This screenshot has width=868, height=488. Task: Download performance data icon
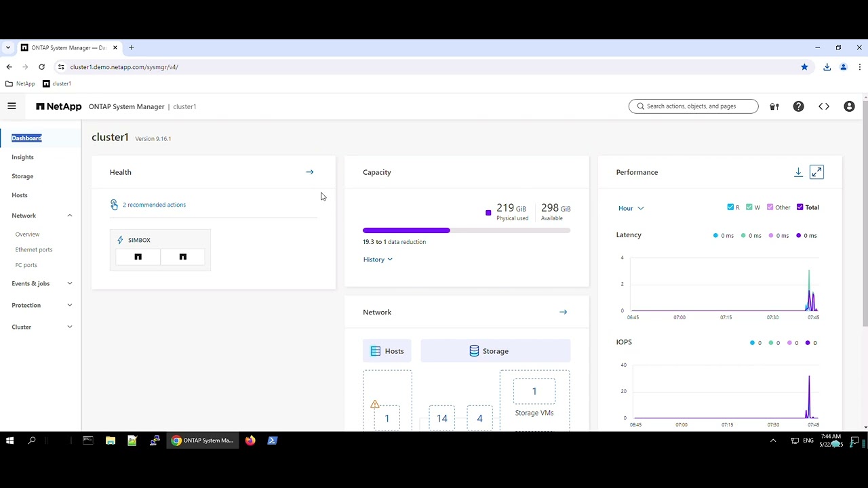pyautogui.click(x=798, y=172)
